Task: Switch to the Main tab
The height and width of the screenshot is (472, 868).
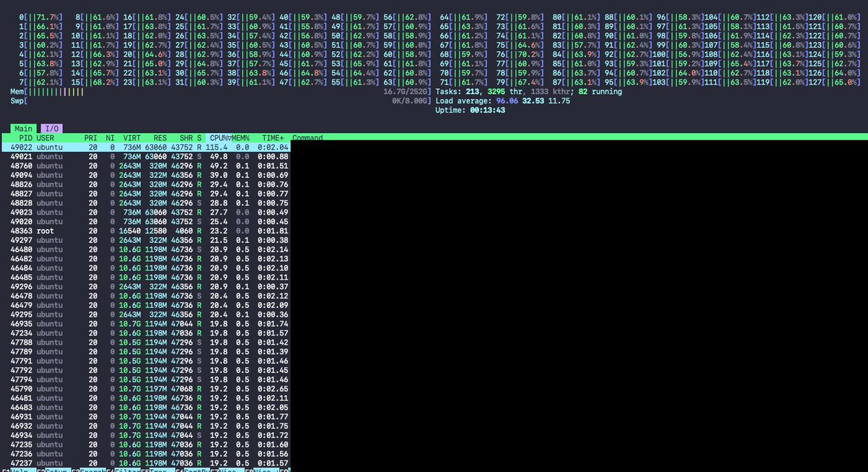Action: pos(25,128)
